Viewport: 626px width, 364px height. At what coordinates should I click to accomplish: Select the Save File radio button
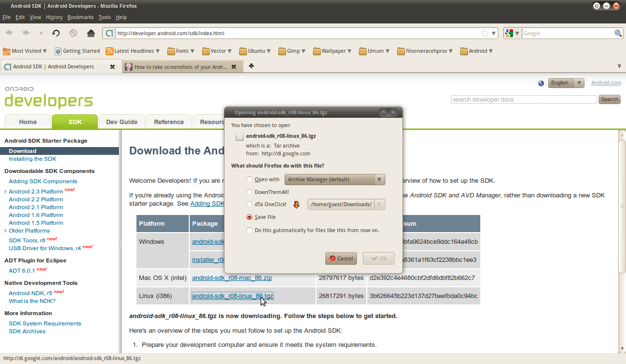pyautogui.click(x=250, y=217)
